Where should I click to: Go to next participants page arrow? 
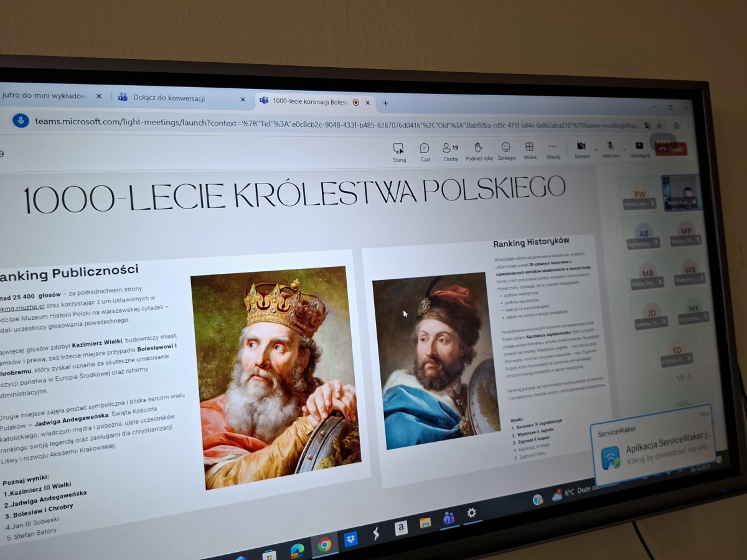click(689, 377)
